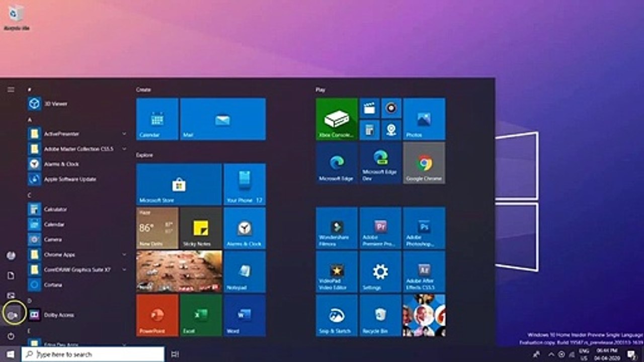Open Pictures from the Start sidebar
Image resolution: width=644 pixels, height=362 pixels.
[11, 295]
